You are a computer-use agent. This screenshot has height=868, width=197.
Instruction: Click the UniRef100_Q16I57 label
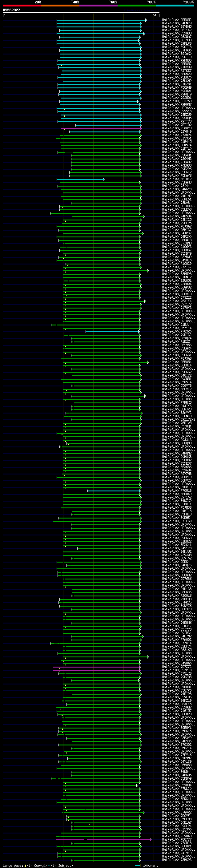(x=177, y=711)
